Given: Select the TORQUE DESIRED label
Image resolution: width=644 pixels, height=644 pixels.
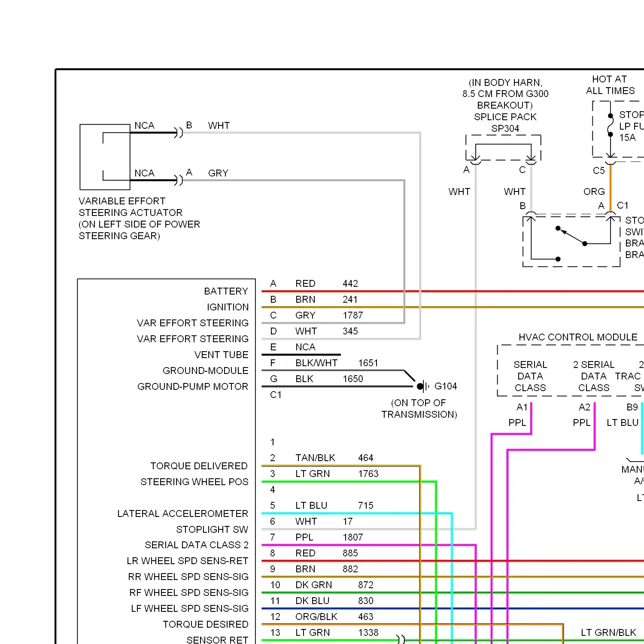Looking at the screenshot, I should pos(206,624).
